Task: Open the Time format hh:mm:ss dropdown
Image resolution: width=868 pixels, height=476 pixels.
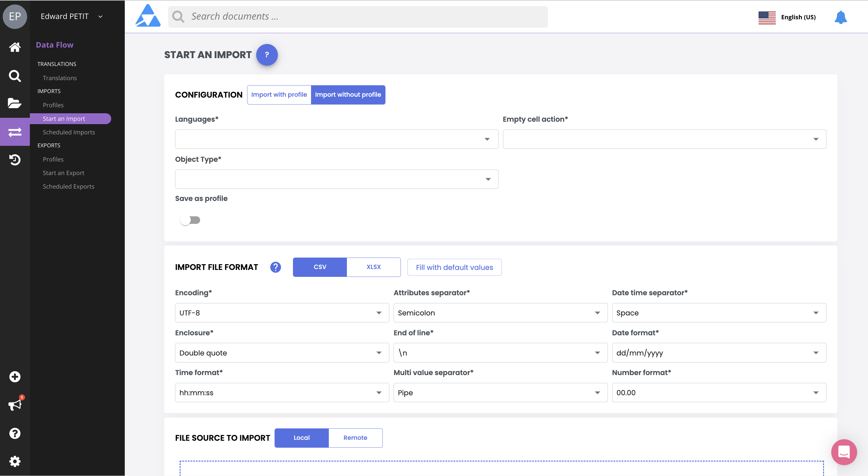Action: coord(282,393)
